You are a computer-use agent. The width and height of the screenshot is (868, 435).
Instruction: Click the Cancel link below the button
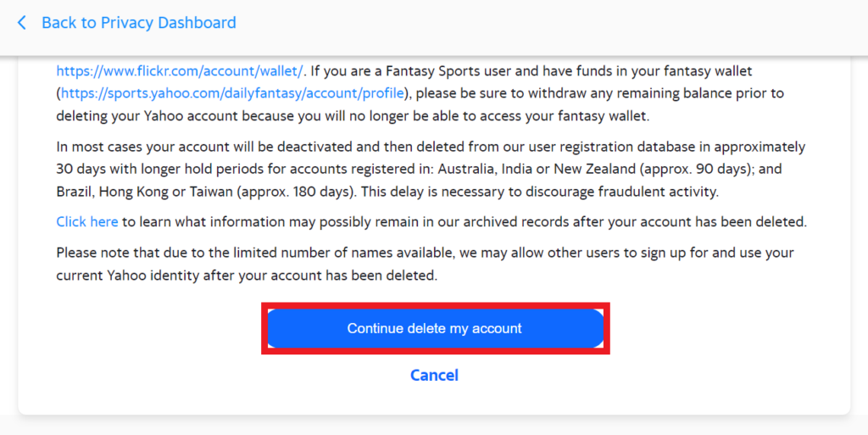tap(434, 375)
